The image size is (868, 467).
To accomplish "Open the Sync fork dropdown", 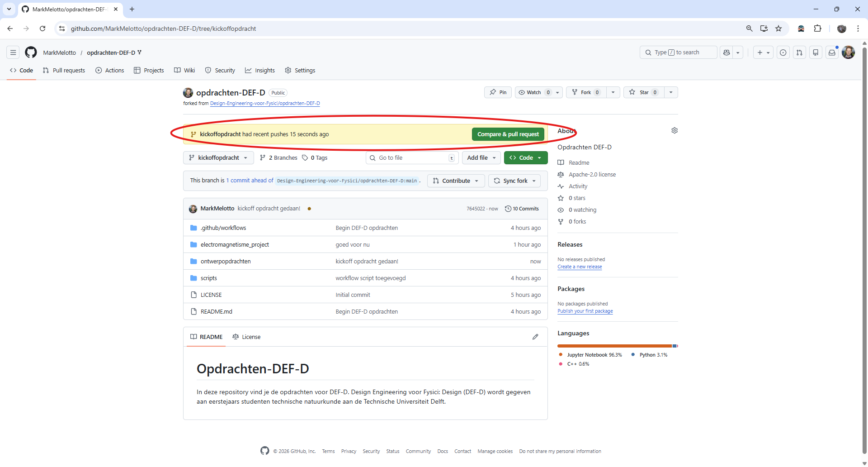I will coord(514,181).
